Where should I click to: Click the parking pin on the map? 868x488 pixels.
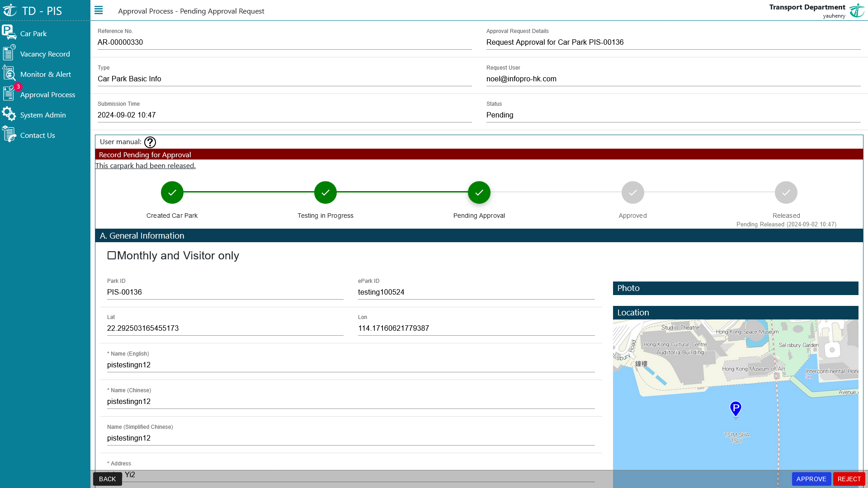[x=736, y=408]
